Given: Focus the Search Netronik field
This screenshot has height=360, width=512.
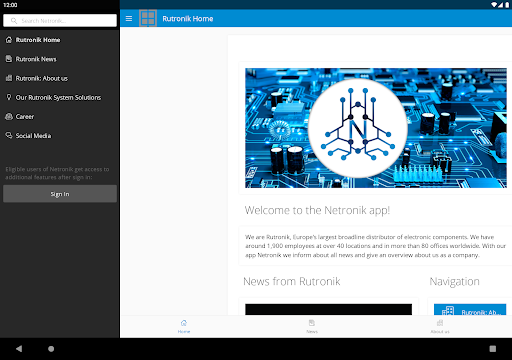Looking at the screenshot, I should point(60,21).
